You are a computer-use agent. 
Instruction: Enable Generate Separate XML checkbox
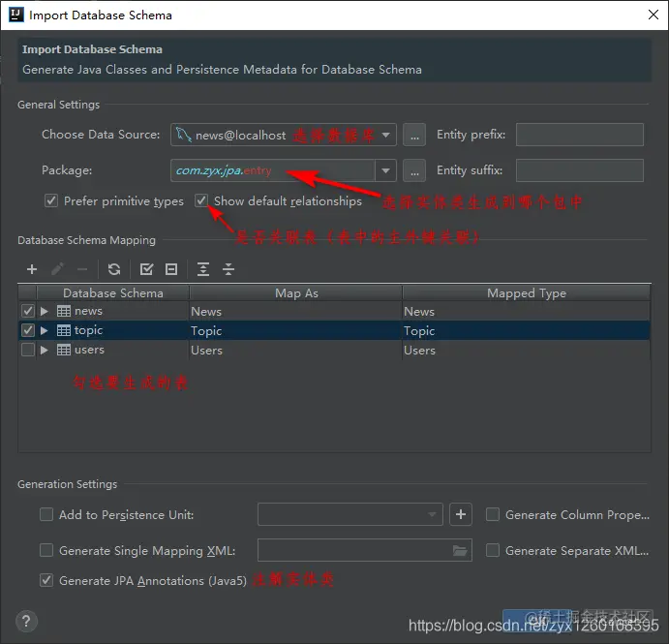pos(493,550)
